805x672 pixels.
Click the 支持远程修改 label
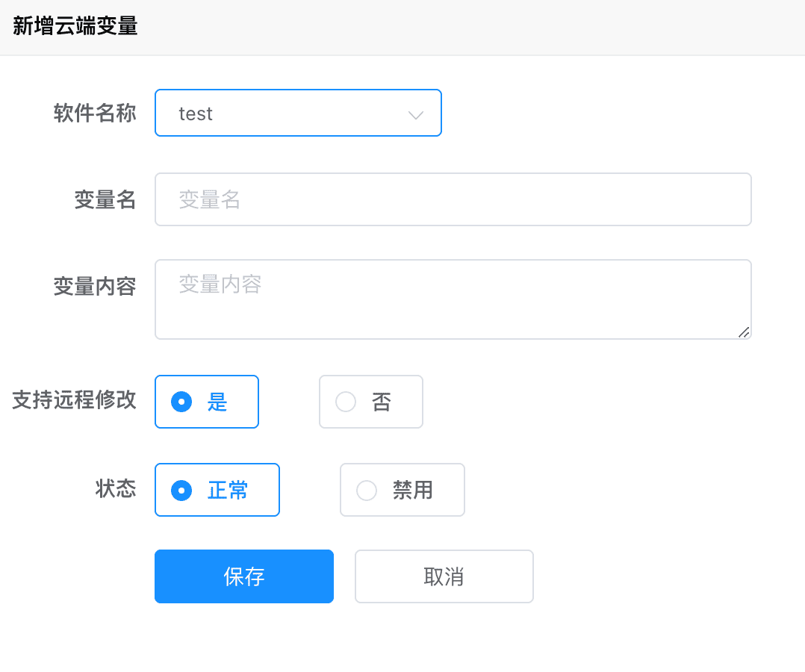click(x=74, y=399)
